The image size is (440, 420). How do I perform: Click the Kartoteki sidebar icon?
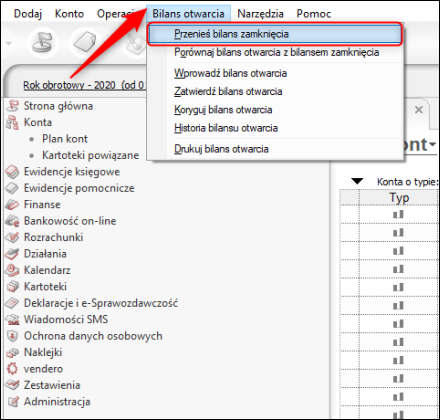pyautogui.click(x=13, y=286)
